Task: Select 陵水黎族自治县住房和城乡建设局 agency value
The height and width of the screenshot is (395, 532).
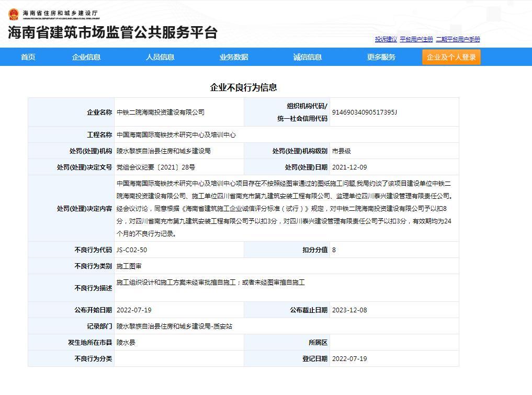Action: pyautogui.click(x=164, y=151)
